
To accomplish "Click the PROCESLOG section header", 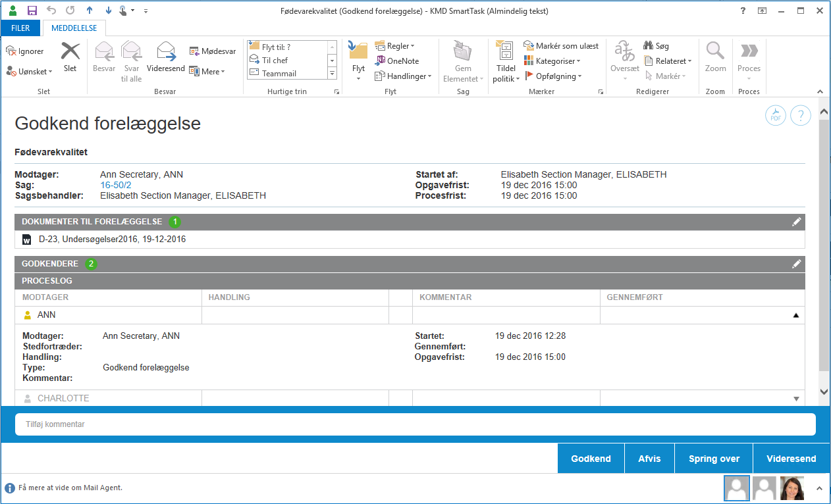I will click(x=410, y=281).
